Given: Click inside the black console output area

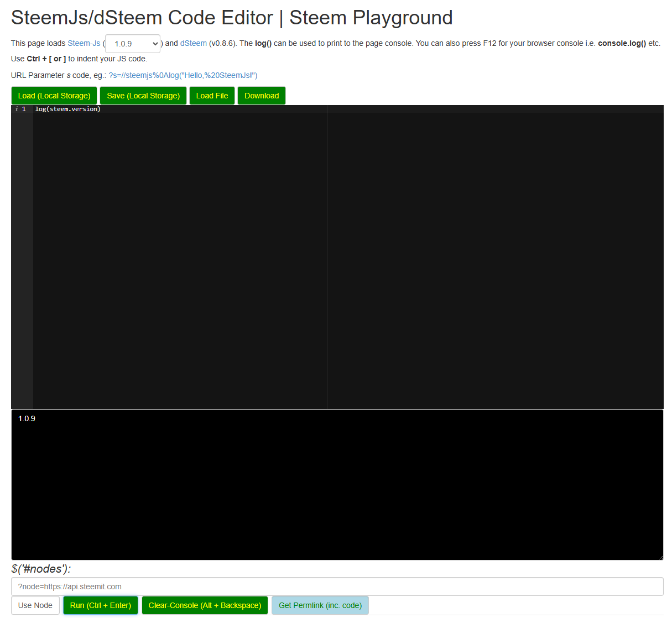Looking at the screenshot, I should tap(337, 485).
